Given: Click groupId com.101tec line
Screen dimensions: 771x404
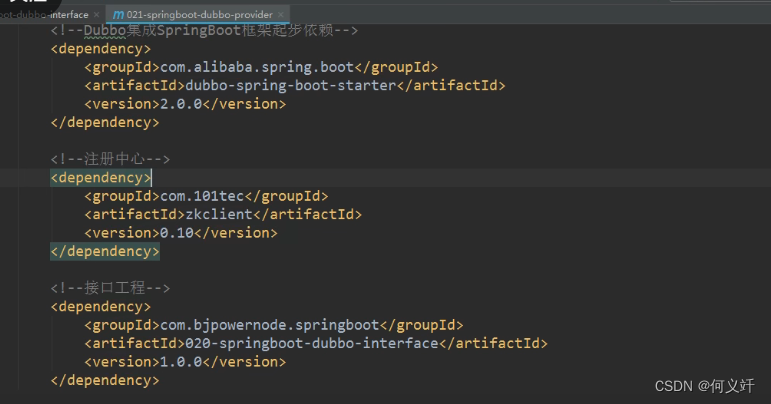Looking at the screenshot, I should point(206,196).
